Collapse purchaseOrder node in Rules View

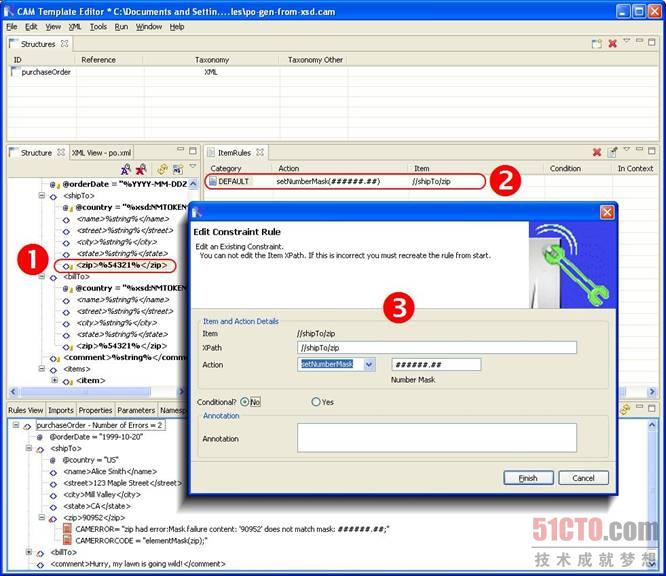pyautogui.click(x=16, y=425)
